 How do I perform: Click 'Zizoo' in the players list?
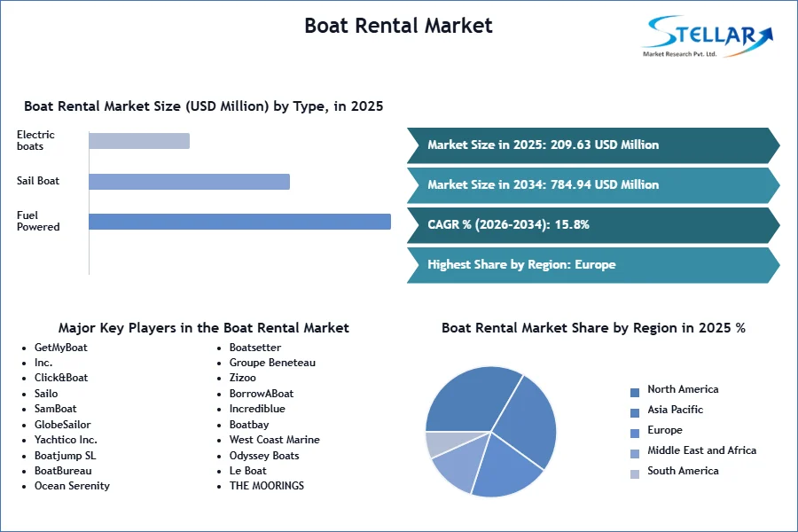click(x=242, y=378)
